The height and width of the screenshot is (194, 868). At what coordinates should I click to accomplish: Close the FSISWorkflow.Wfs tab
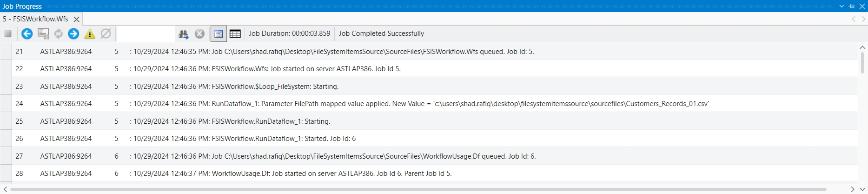pos(77,19)
